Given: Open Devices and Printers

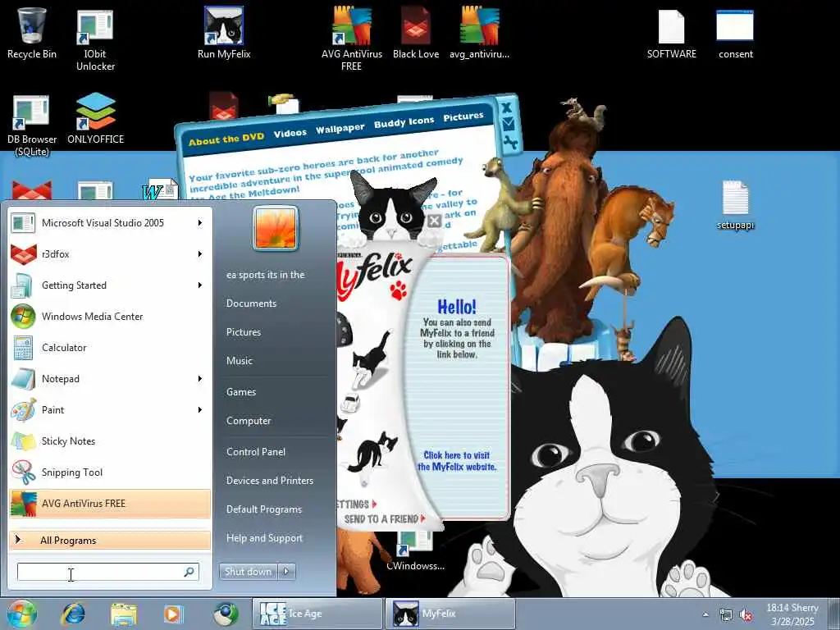Looking at the screenshot, I should [x=270, y=481].
